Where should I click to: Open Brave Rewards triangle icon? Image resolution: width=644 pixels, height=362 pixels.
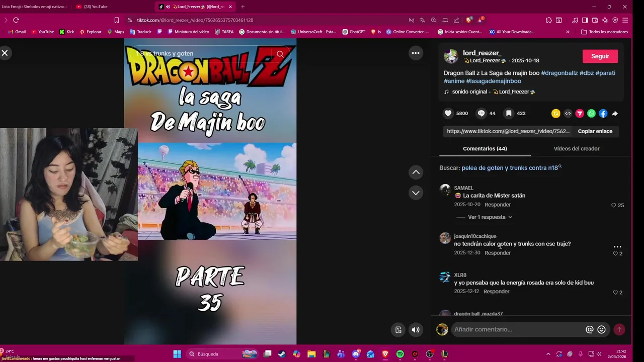481,20
